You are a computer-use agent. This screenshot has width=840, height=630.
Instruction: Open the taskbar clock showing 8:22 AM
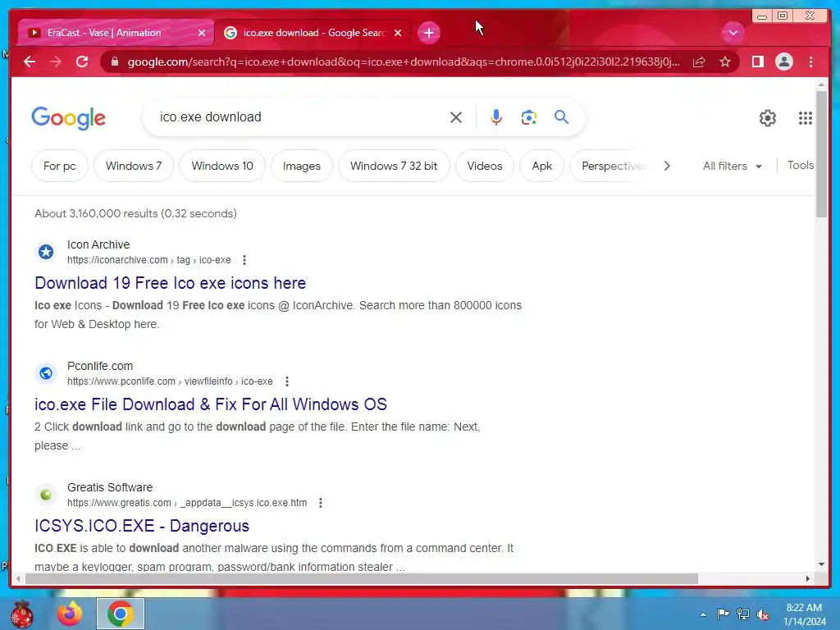pos(804,614)
